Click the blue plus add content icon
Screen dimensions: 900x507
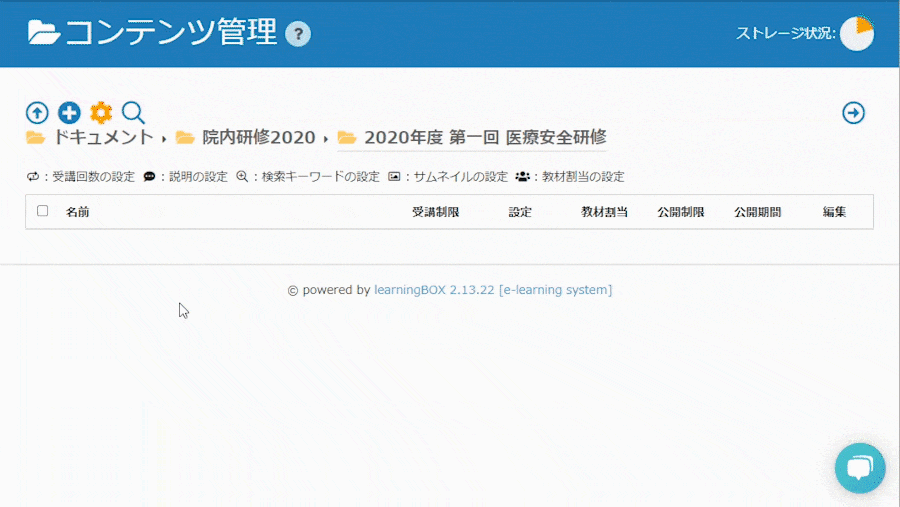[69, 113]
